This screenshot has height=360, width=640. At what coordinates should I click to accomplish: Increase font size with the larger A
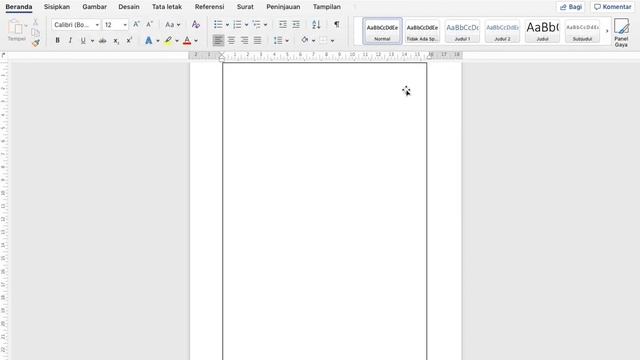click(136, 24)
